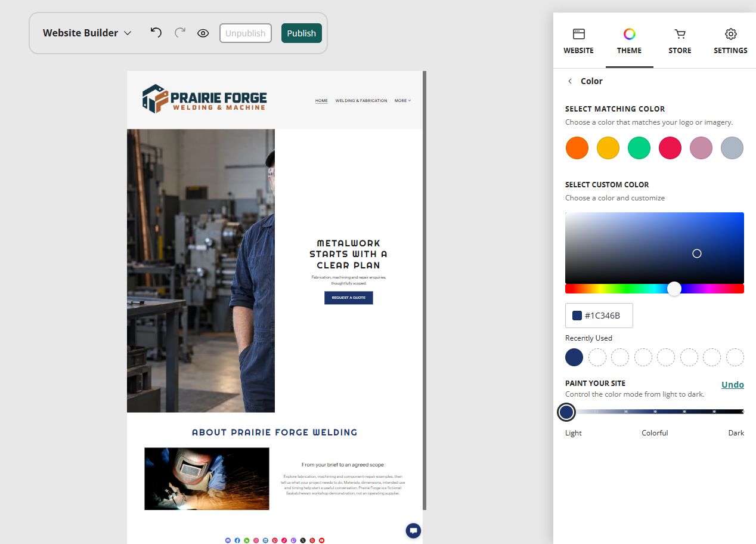Choose the green matching color swatch
This screenshot has height=544, width=756.
[639, 148]
